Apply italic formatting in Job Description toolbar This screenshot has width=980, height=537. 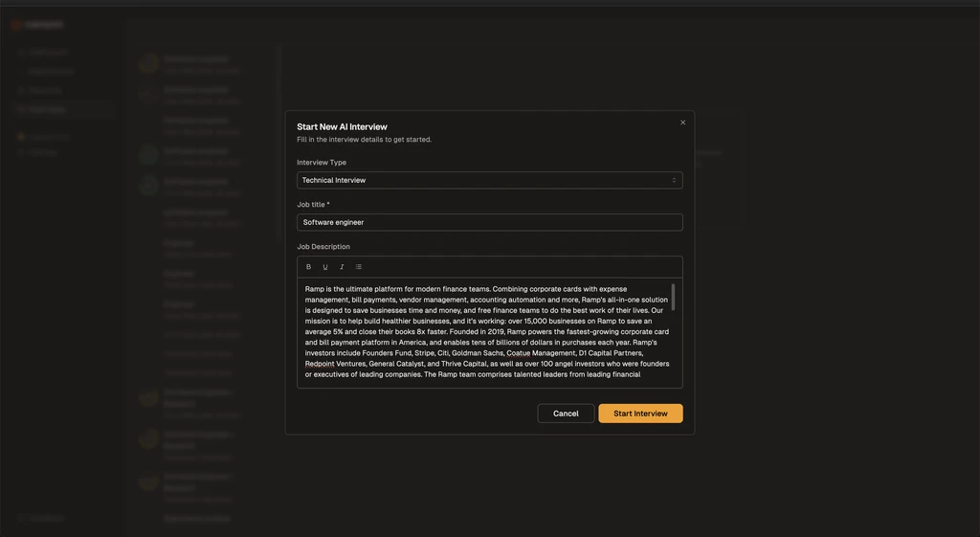coord(342,267)
